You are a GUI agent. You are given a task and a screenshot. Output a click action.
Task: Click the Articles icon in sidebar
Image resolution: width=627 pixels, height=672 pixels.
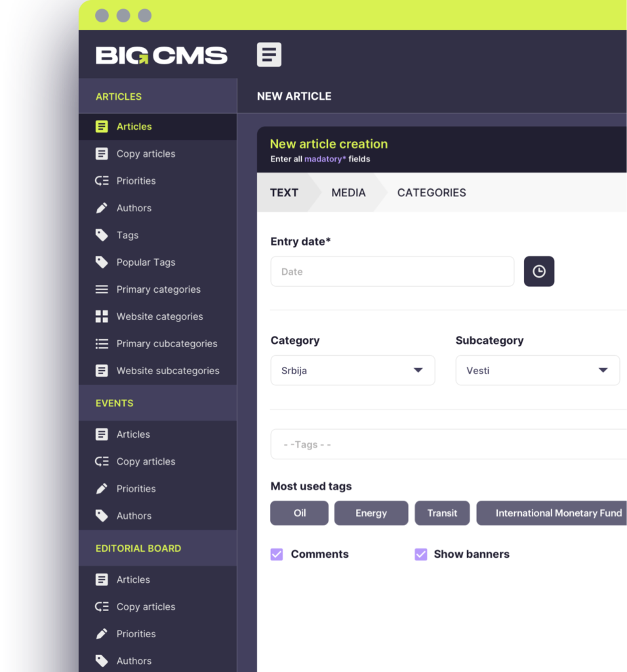(102, 126)
